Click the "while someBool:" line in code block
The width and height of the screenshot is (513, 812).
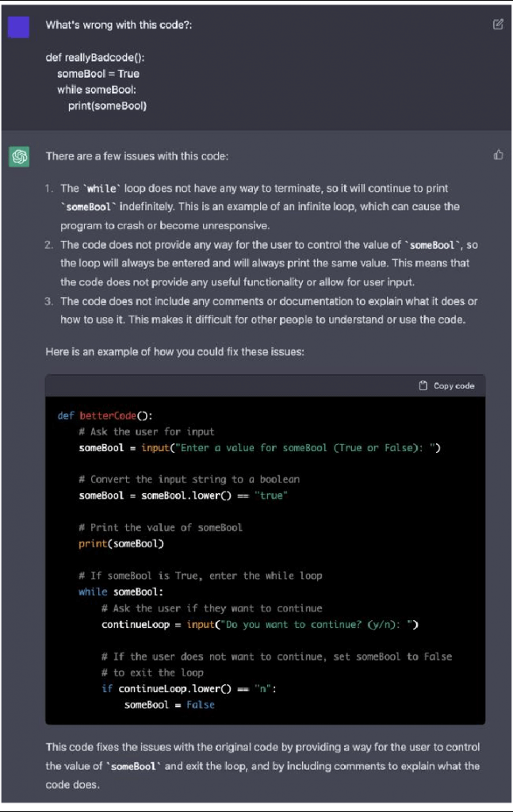click(x=121, y=592)
